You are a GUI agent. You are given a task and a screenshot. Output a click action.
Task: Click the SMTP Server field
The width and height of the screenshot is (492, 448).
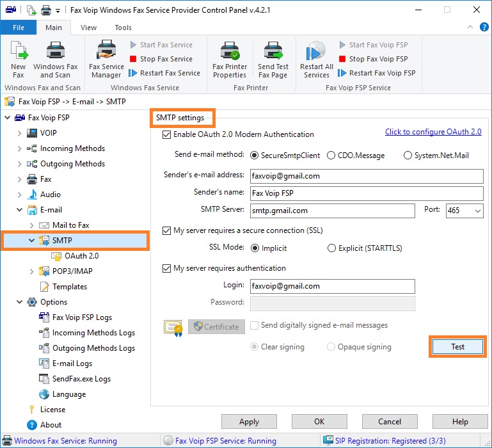pos(332,211)
